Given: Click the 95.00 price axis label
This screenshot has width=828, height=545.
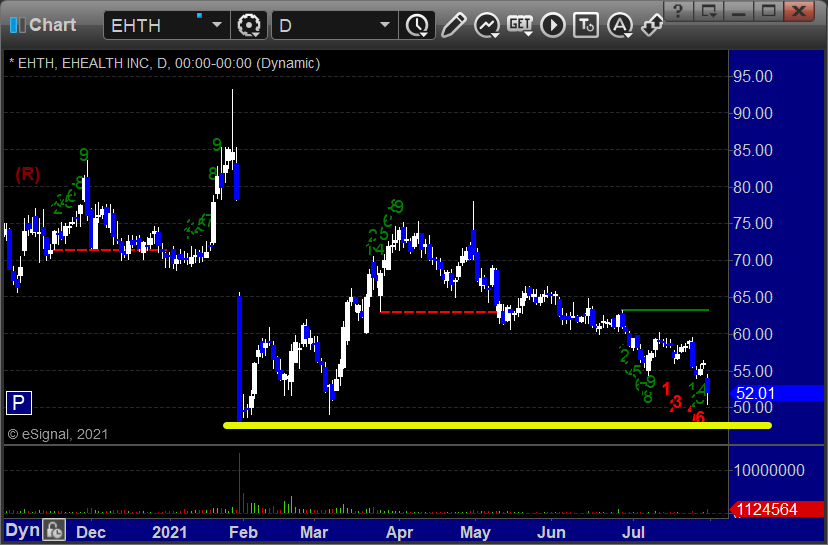Looking at the screenshot, I should point(753,77).
